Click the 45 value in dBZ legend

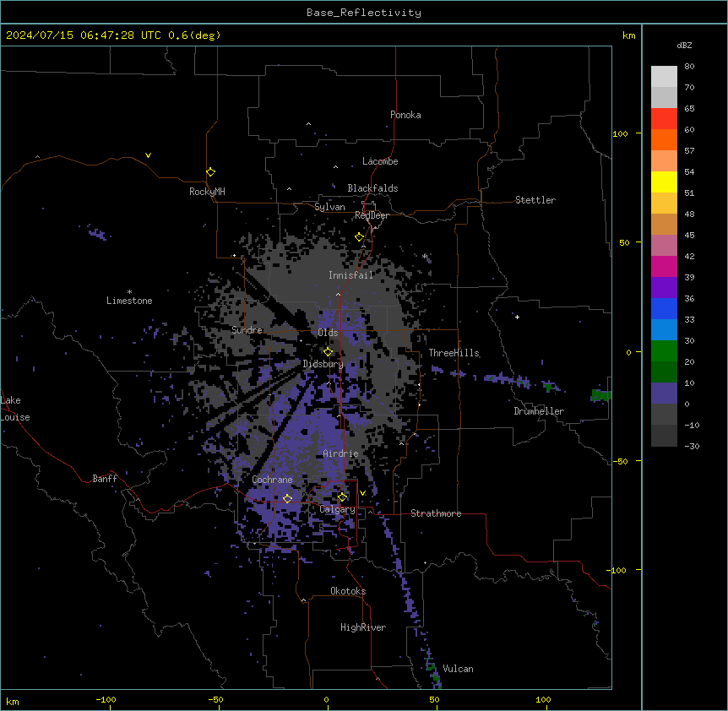pos(689,236)
